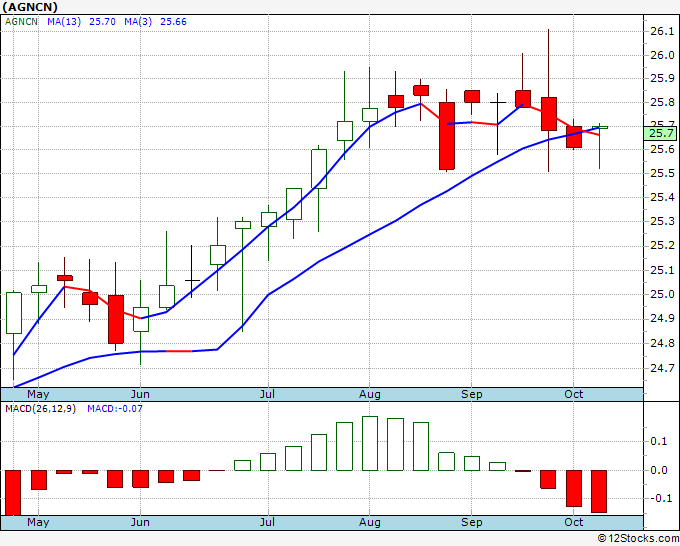Click Aug on the price chart time axis

(369, 394)
